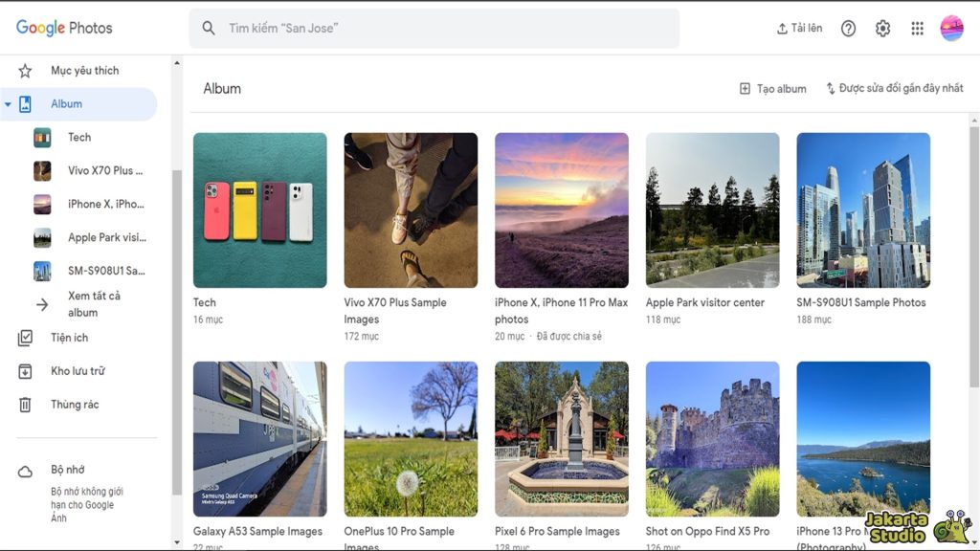Click the plus icon beside Tạo album
The height and width of the screenshot is (551, 980).
pyautogui.click(x=745, y=89)
